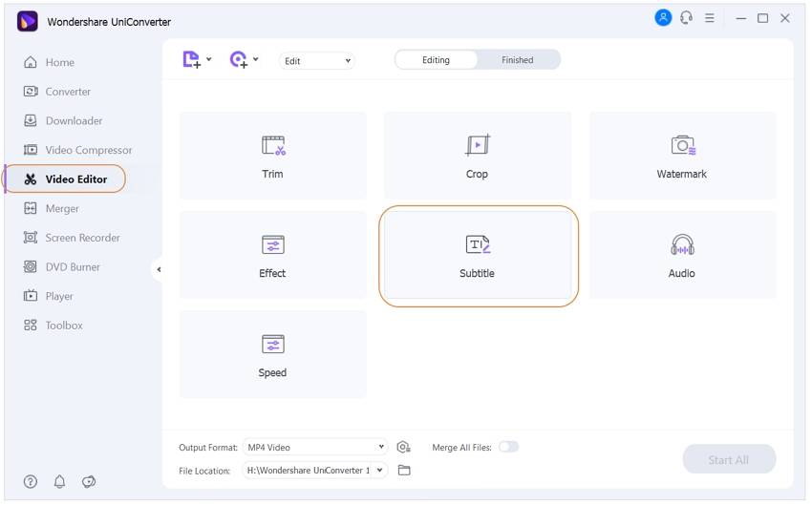This screenshot has height=505, width=812.
Task: Open the Edit dropdown menu
Action: pyautogui.click(x=317, y=61)
